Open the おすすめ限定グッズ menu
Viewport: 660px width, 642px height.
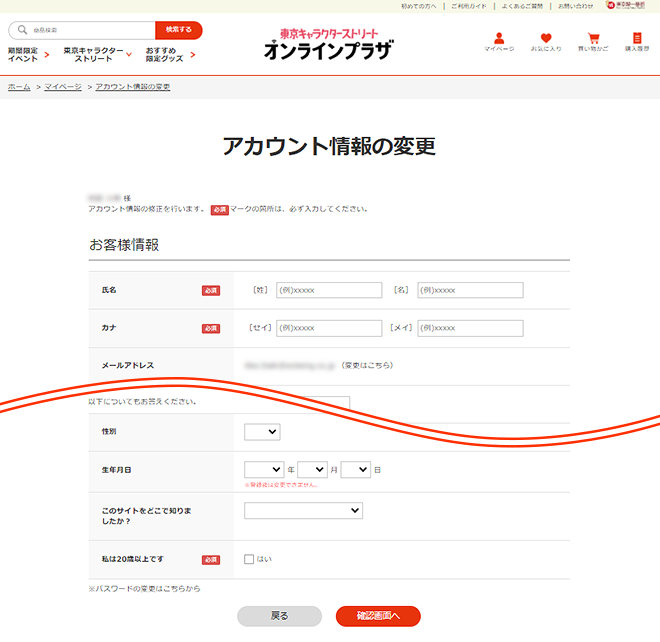click(169, 54)
